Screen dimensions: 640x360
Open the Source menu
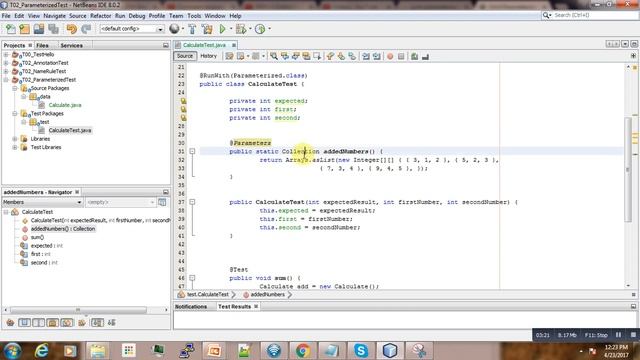tap(78, 16)
